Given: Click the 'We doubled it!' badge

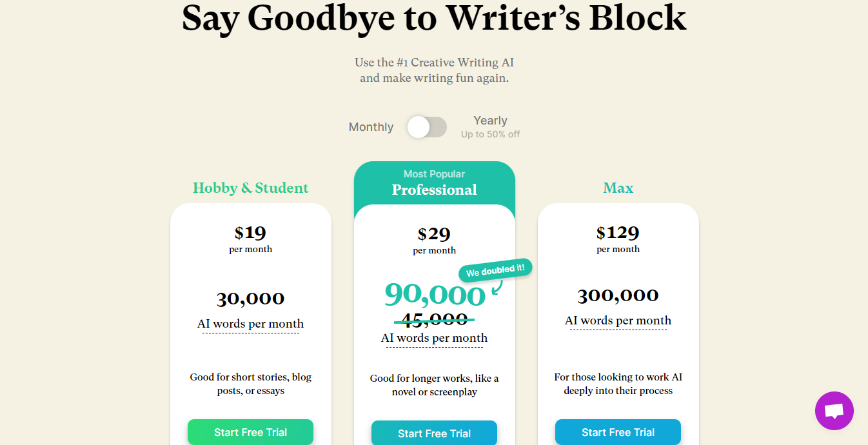Looking at the screenshot, I should pos(495,271).
